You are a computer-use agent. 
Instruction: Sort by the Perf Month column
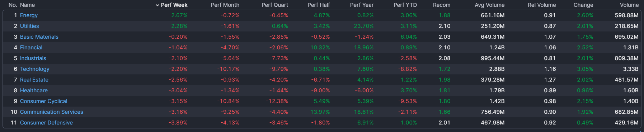tap(225, 5)
